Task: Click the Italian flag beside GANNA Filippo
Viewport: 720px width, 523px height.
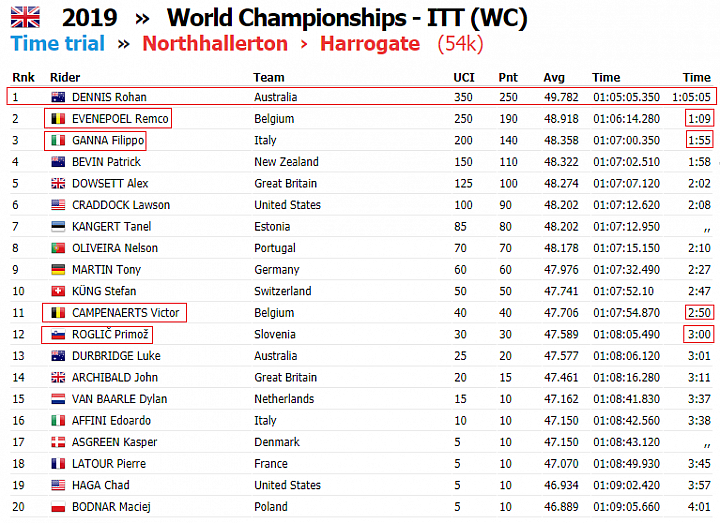Action: 58,140
